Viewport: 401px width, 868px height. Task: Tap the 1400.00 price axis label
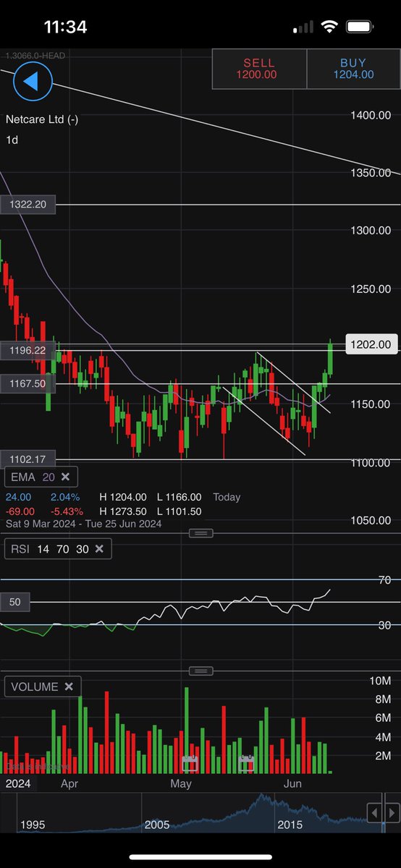coord(370,115)
